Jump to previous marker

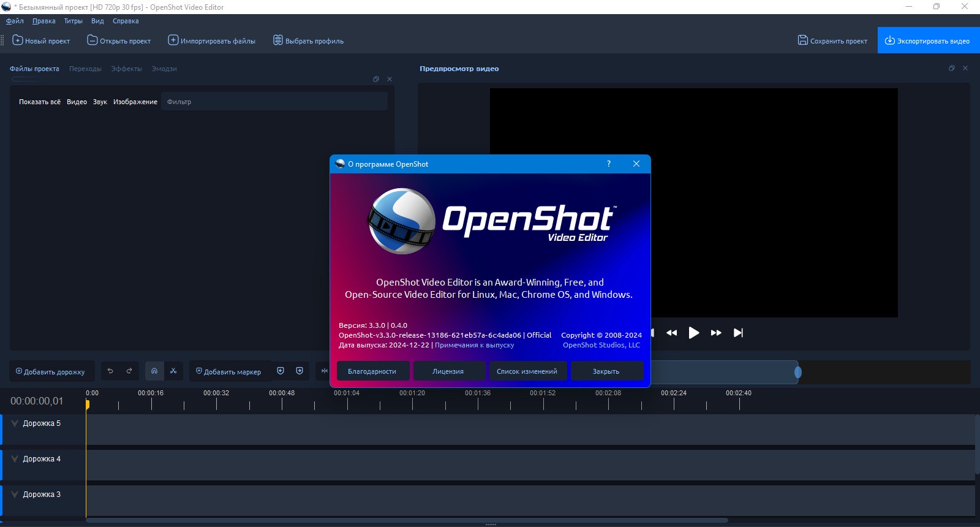coord(281,371)
